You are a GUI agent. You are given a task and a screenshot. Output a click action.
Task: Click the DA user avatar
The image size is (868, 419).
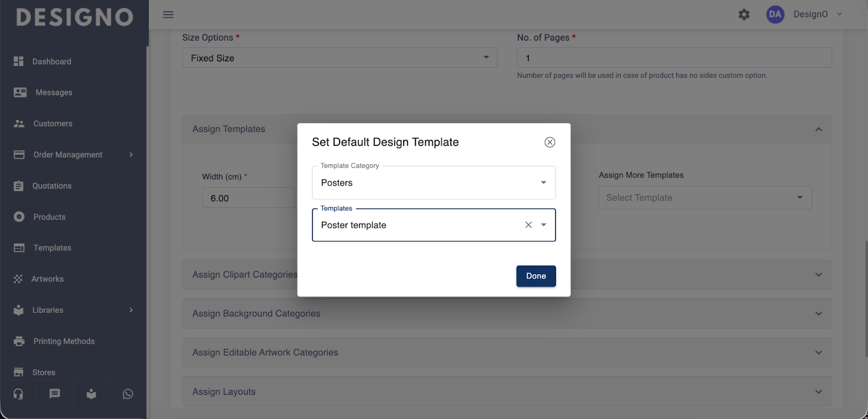pos(775,15)
